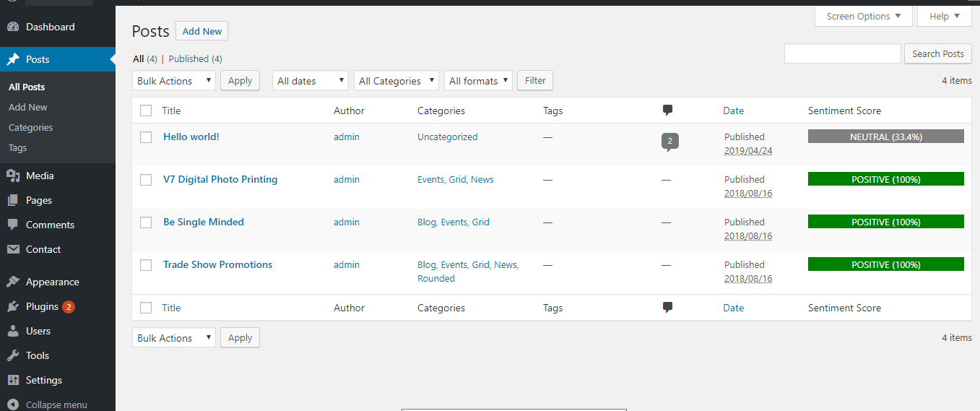This screenshot has height=411, width=980.
Task: Click the Settings sliders icon
Action: 13,380
